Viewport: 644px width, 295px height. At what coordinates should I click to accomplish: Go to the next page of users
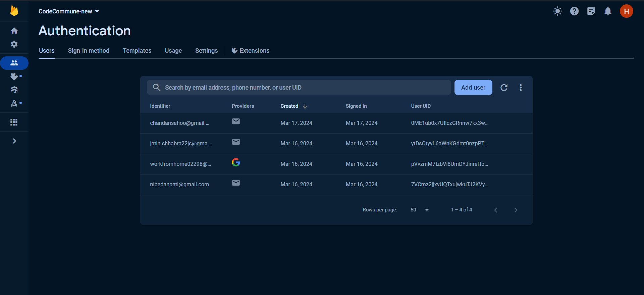click(516, 210)
